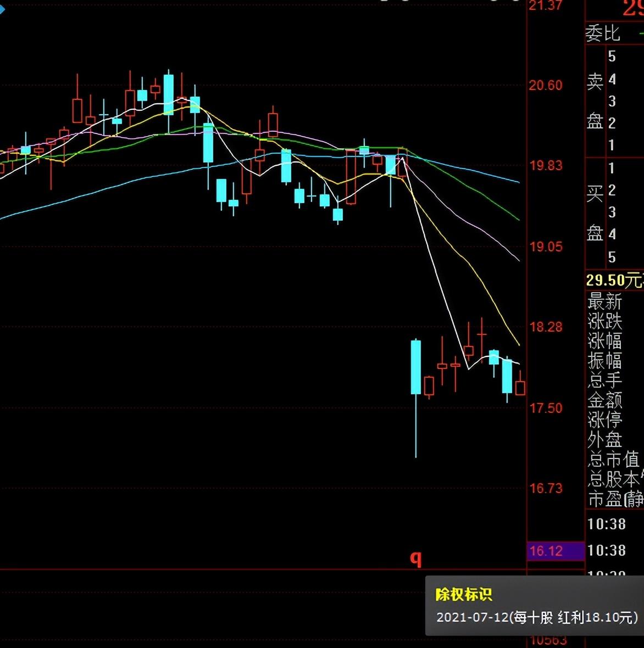Viewport: 644px width, 648px height.
Task: Click the 总股本 label
Action: pos(613,479)
